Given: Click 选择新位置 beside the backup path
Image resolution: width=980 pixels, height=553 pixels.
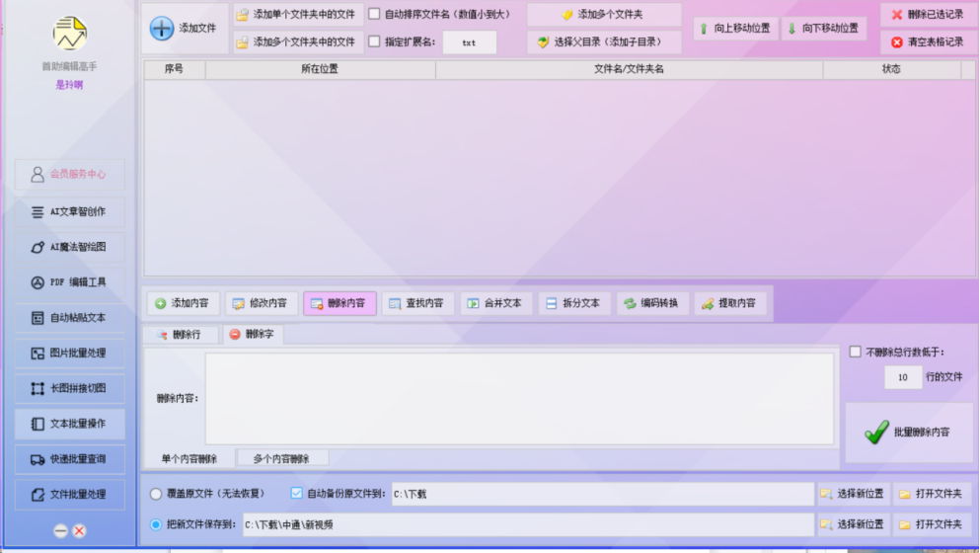Looking at the screenshot, I should [854, 494].
